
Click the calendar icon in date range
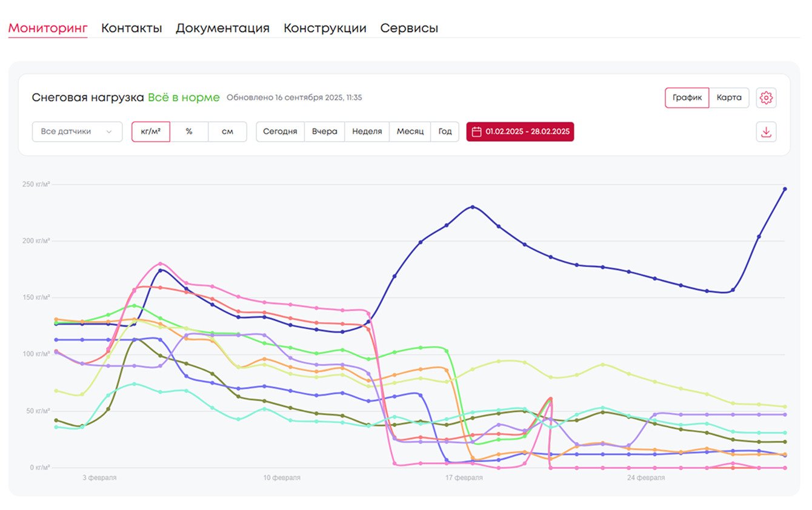(x=476, y=131)
